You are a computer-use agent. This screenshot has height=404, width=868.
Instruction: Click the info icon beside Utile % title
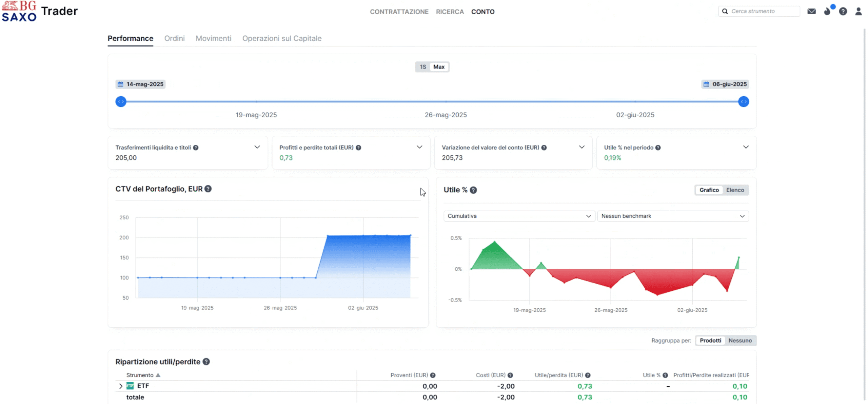[473, 190]
